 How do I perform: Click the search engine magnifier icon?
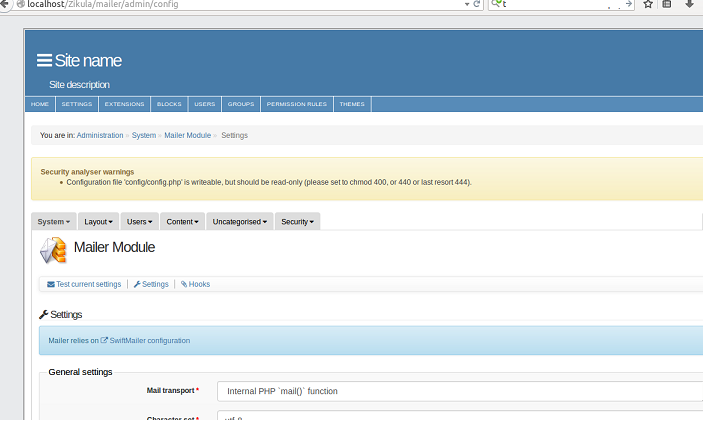coord(496,4)
